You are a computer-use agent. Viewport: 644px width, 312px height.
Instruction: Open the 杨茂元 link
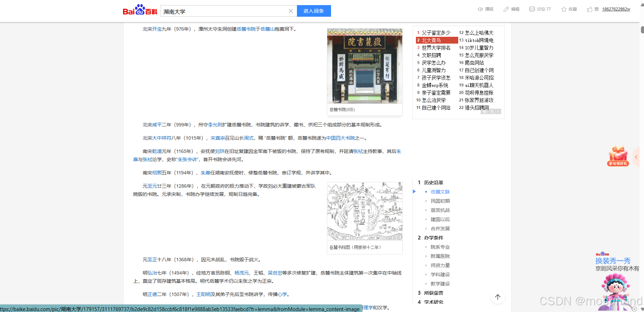coord(242,273)
